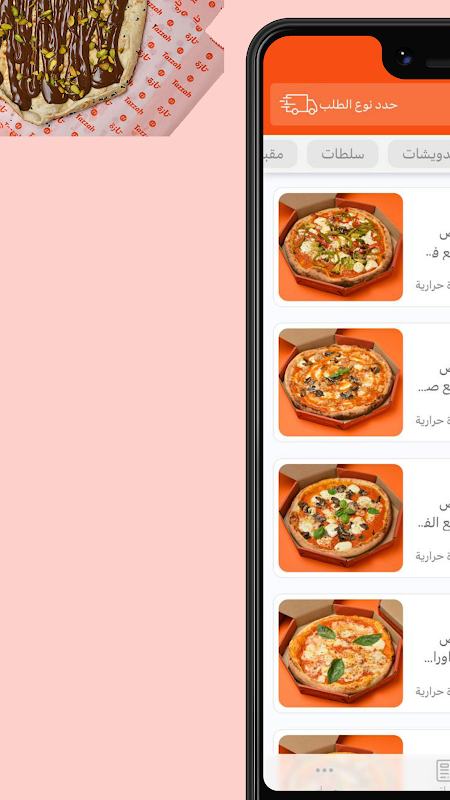This screenshot has height=800, width=450.
Task: Select the سلطات category tab
Action: tap(342, 154)
